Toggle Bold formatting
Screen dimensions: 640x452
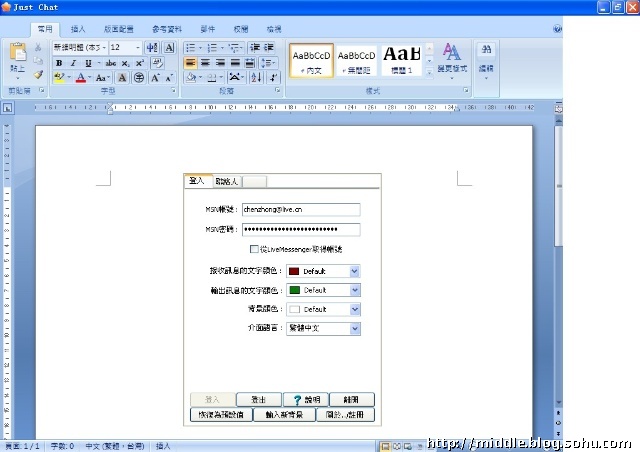pyautogui.click(x=59, y=63)
